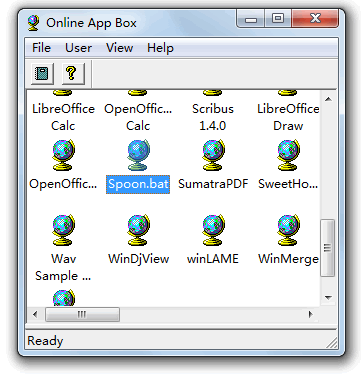Minimize the Online App Box window

[251, 19]
